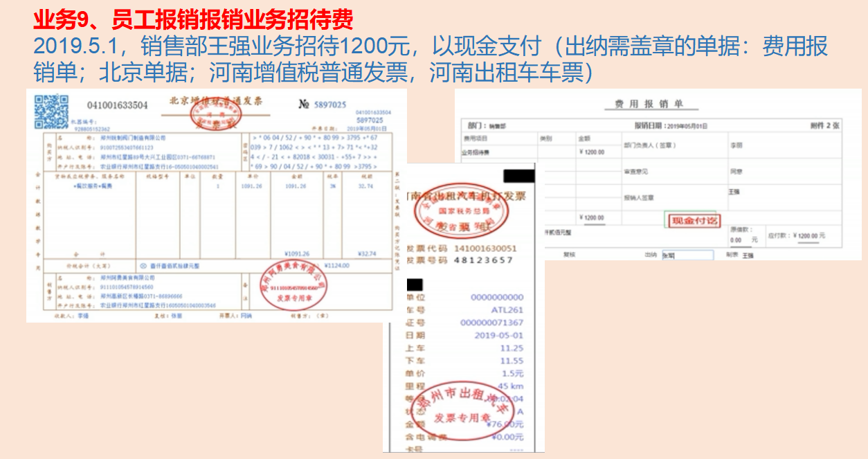This screenshot has width=868, height=459.
Task: Click the taxi 单位 value 0000000000
Action: [x=497, y=297]
